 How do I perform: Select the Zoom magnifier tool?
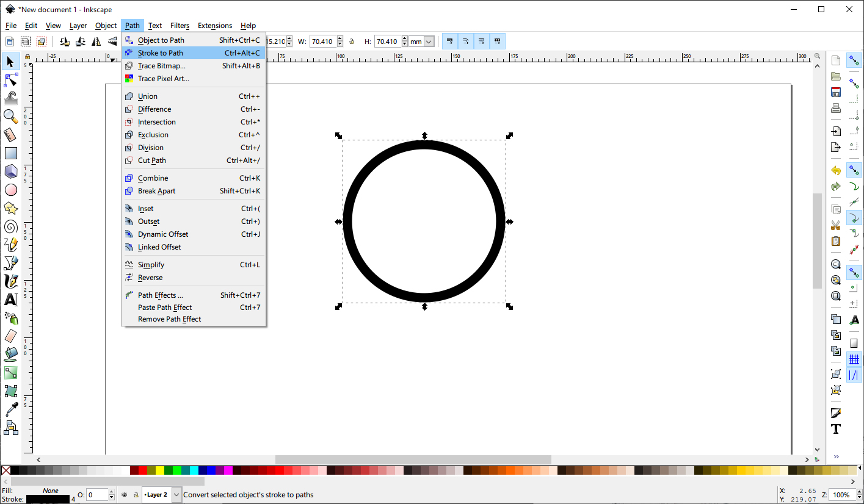pyautogui.click(x=10, y=117)
